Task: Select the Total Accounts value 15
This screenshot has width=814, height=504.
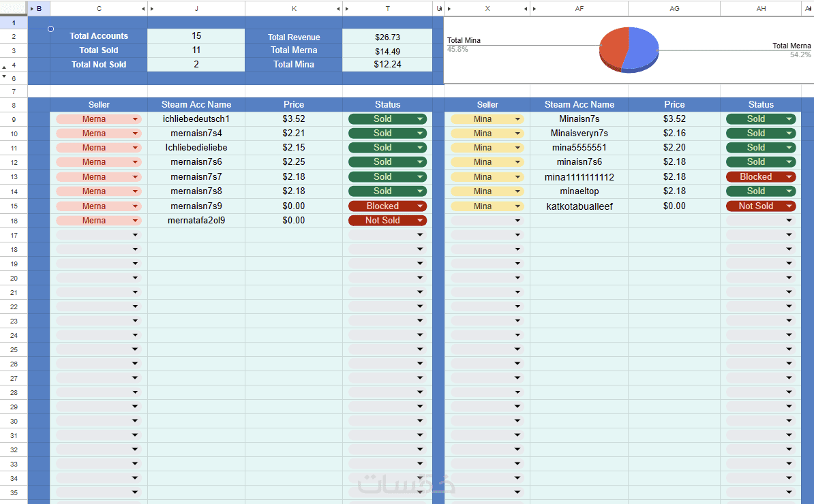Action: coord(196,36)
